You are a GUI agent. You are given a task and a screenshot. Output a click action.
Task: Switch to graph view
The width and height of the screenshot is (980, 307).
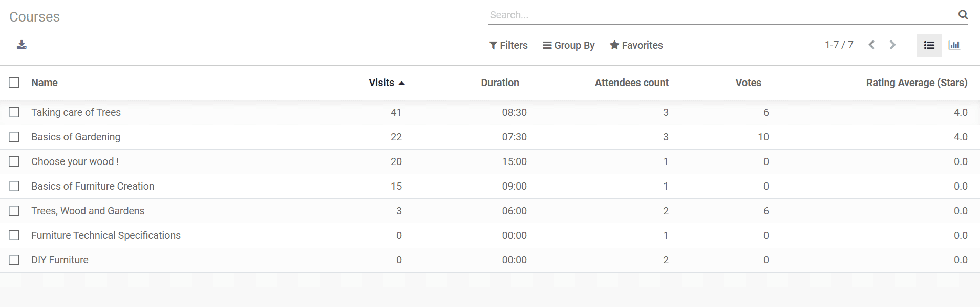click(954, 45)
